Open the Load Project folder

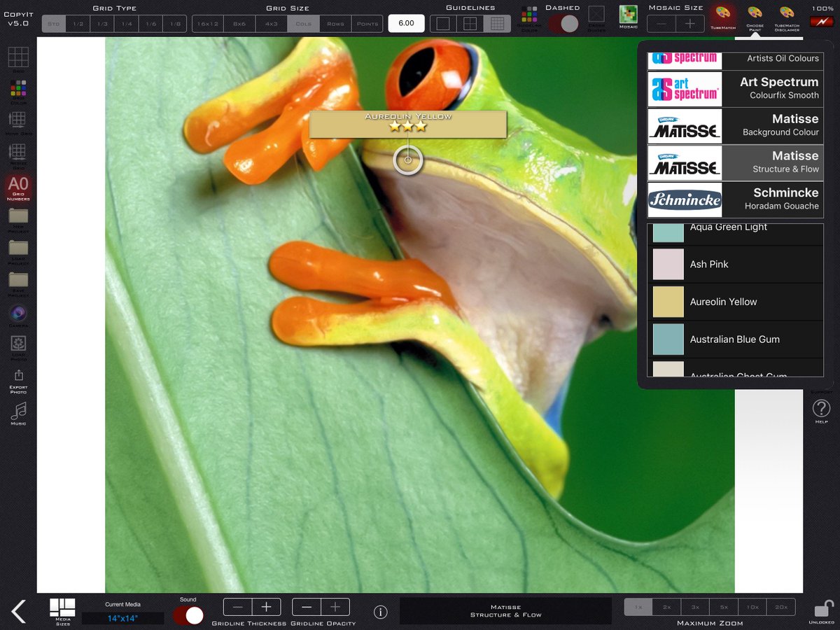click(x=18, y=248)
